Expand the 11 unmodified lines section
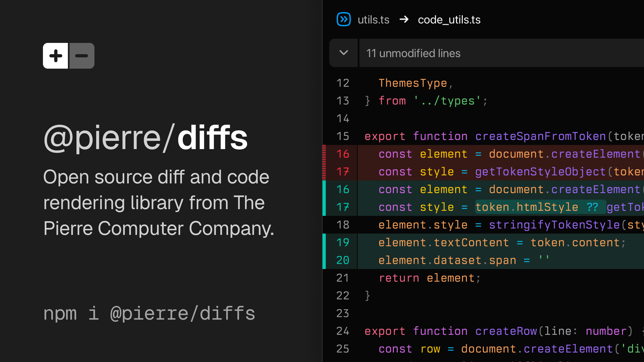The width and height of the screenshot is (644, 362). 414,53
